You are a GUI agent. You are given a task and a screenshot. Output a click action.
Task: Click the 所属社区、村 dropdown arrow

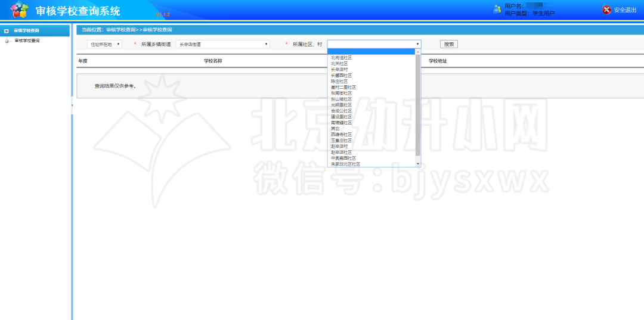[x=417, y=44]
